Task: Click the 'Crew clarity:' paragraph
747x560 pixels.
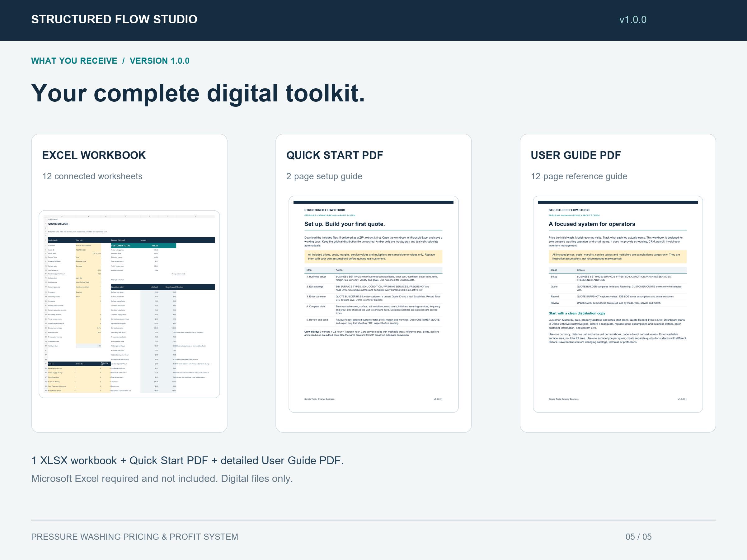Action: coord(372,334)
